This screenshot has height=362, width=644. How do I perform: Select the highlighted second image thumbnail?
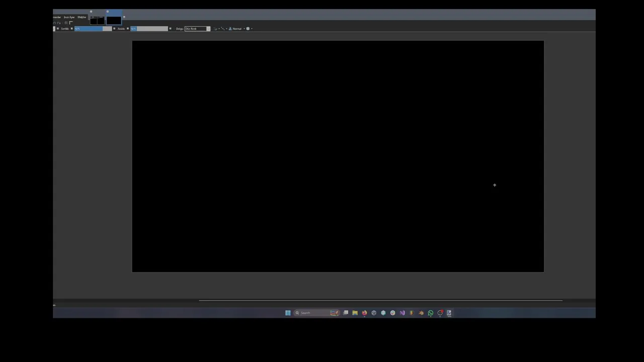coord(114,21)
